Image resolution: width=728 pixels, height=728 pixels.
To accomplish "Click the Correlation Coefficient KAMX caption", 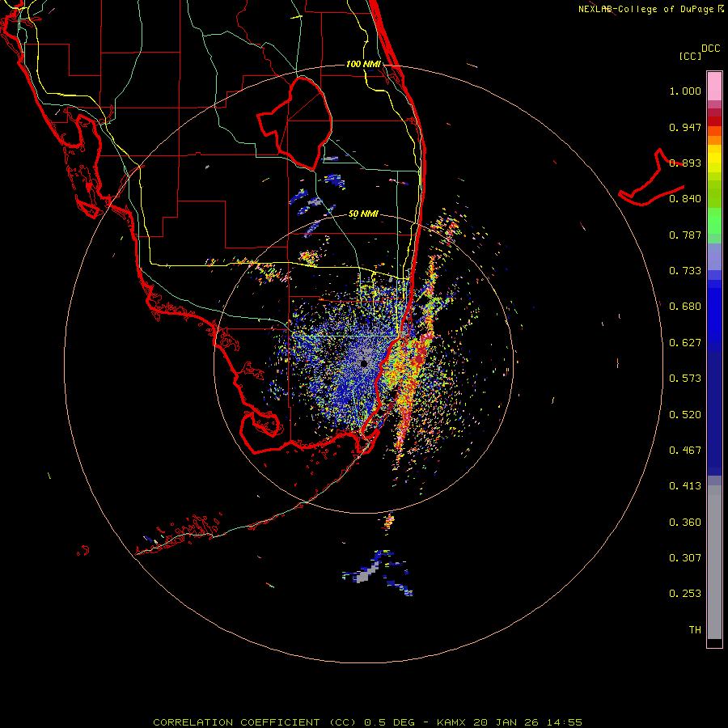I will (x=367, y=722).
